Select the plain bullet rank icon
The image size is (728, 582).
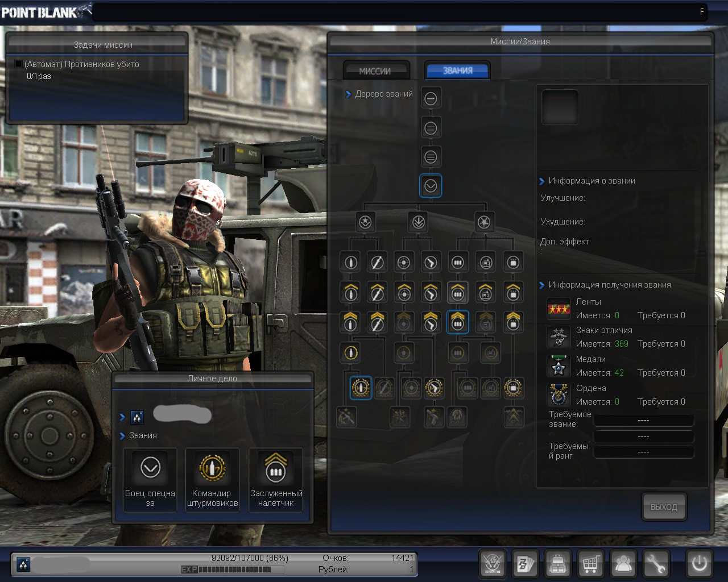tap(350, 262)
